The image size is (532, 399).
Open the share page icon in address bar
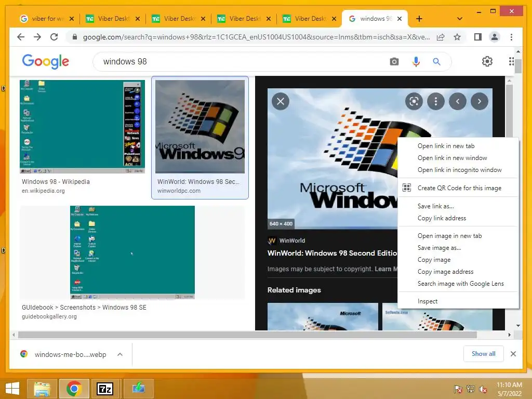[441, 37]
